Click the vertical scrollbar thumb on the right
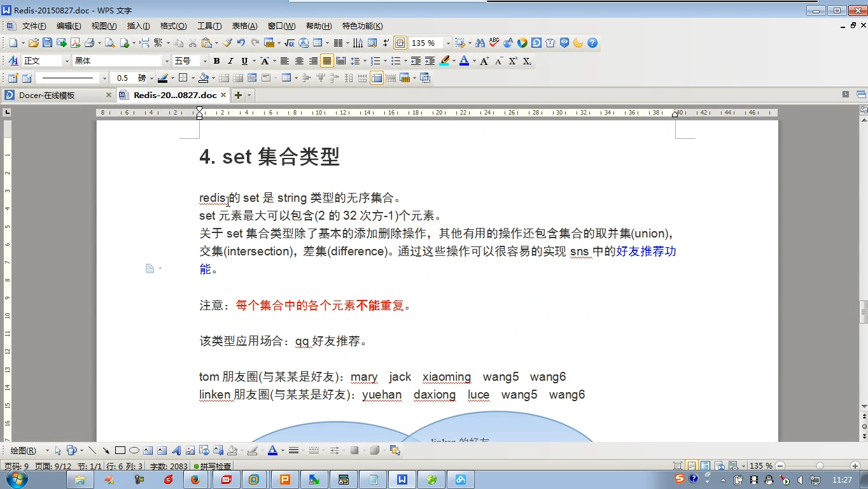868x489 pixels. pyautogui.click(x=864, y=313)
